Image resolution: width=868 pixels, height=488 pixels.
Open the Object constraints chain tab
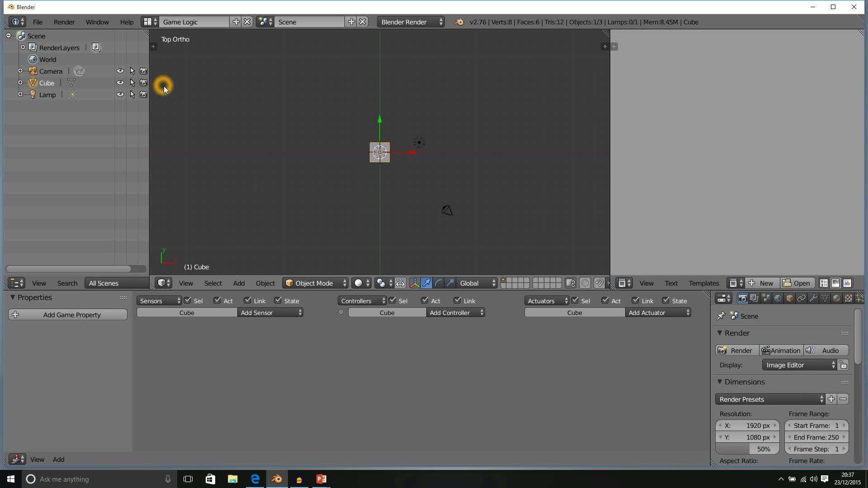pos(801,298)
